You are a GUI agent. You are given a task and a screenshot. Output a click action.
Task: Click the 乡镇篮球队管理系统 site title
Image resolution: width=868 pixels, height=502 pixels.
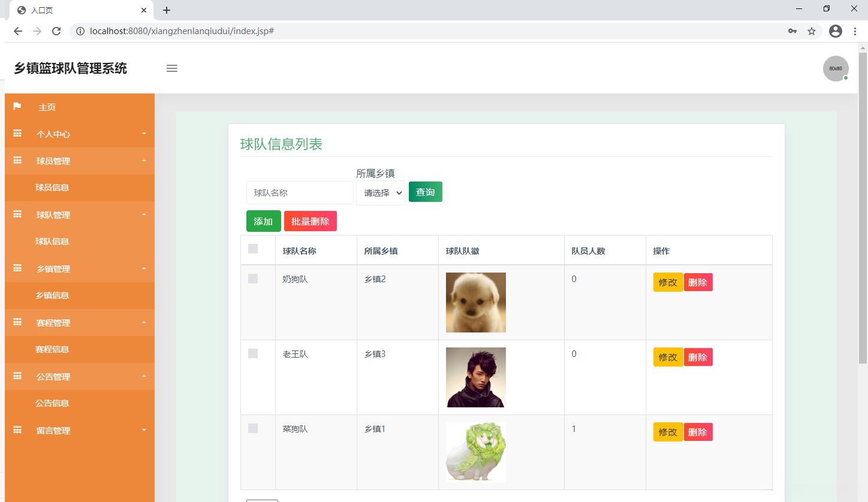[71, 68]
